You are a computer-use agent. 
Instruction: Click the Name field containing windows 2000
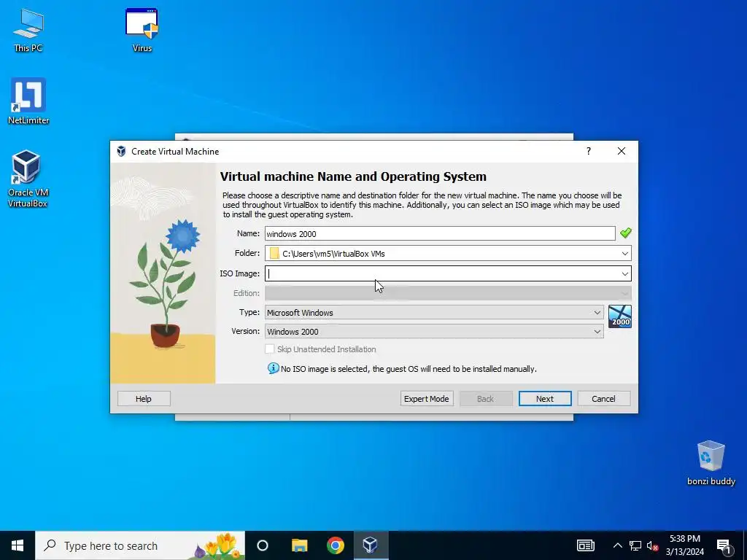440,233
